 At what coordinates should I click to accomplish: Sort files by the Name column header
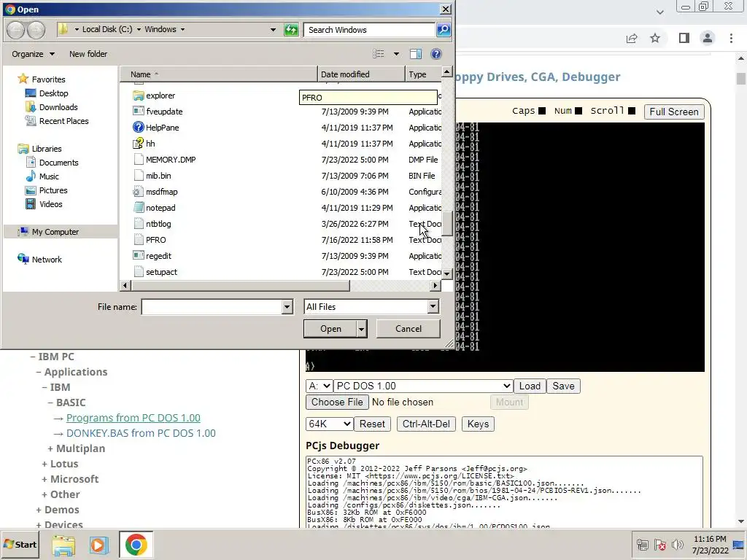coord(218,74)
